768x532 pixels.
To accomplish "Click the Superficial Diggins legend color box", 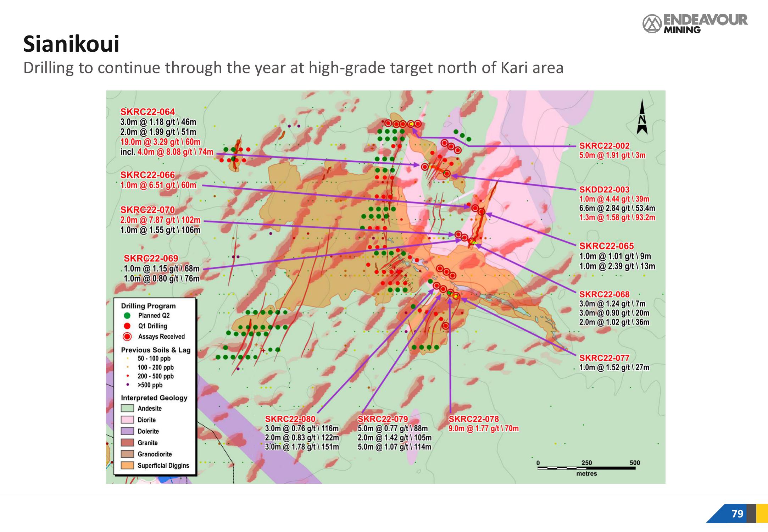I will pos(127,465).
